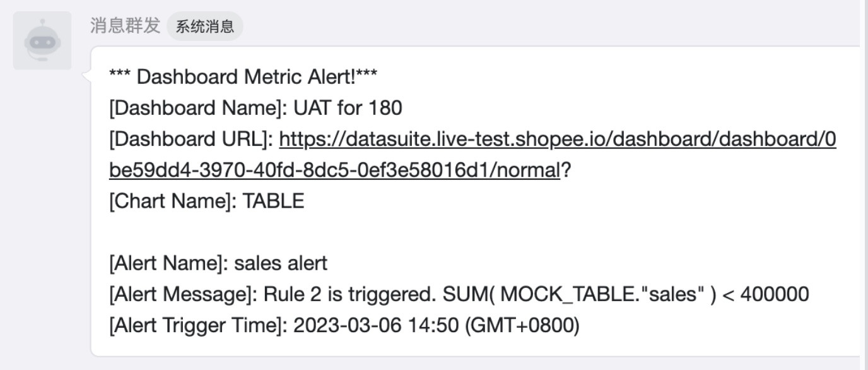Viewport: 868px width, 370px height.
Task: Click the Chart Name TABLE line
Action: tap(207, 201)
